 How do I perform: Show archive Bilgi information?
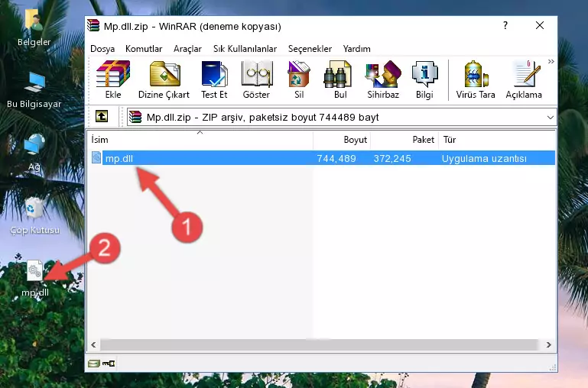(x=424, y=79)
